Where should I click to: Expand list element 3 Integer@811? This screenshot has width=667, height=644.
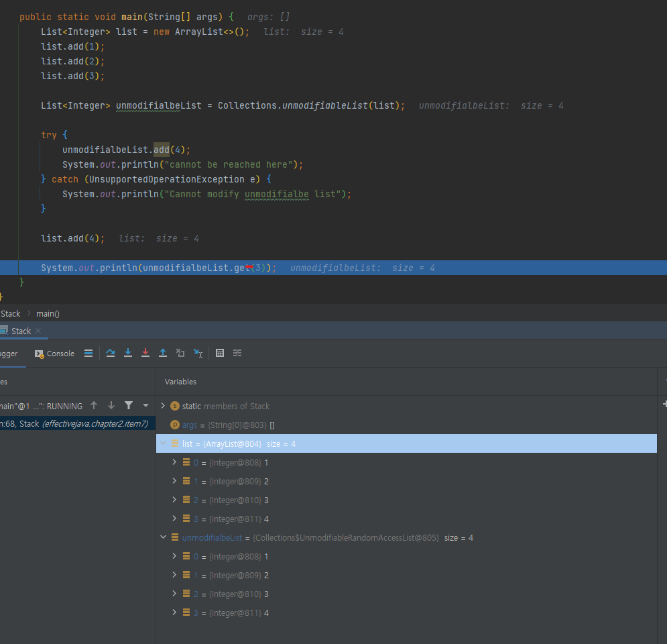pyautogui.click(x=174, y=519)
